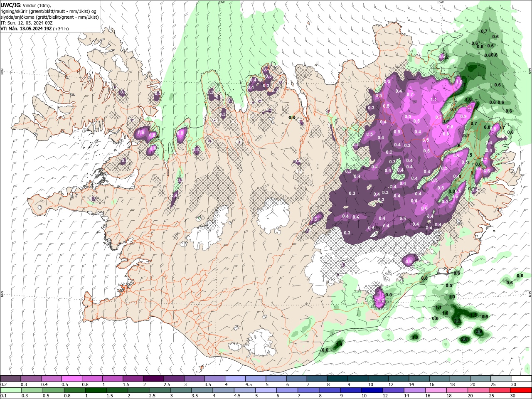This screenshot has width=532, height=399.
Task: Select the 0.5 swatch in the lower rain legend
Action: pos(53,390)
